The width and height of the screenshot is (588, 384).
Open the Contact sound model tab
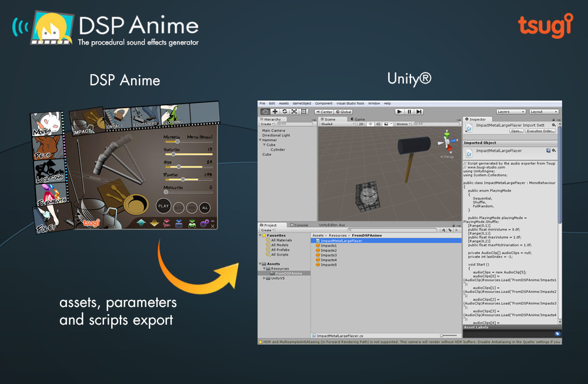(x=118, y=119)
